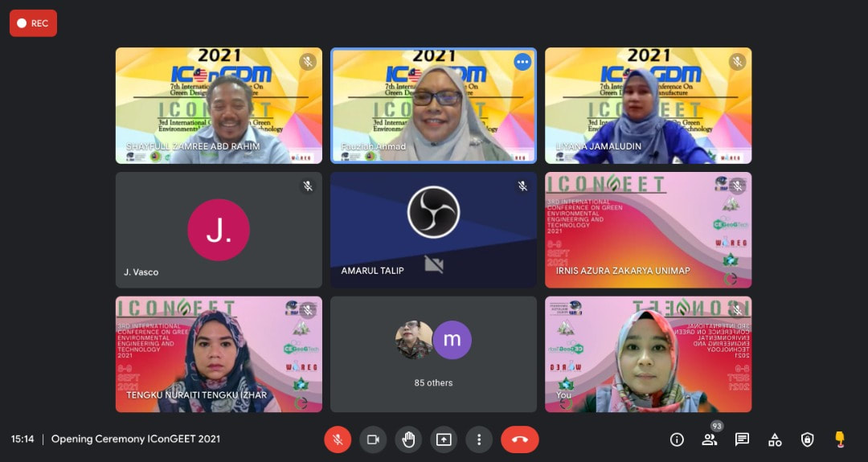Open options on Fauziah Ahmad's video tile

[x=522, y=62]
